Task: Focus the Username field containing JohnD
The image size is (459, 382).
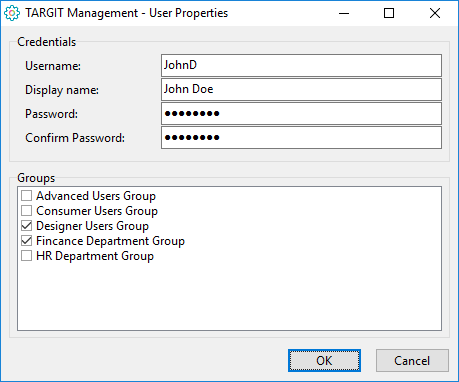Action: [301, 65]
